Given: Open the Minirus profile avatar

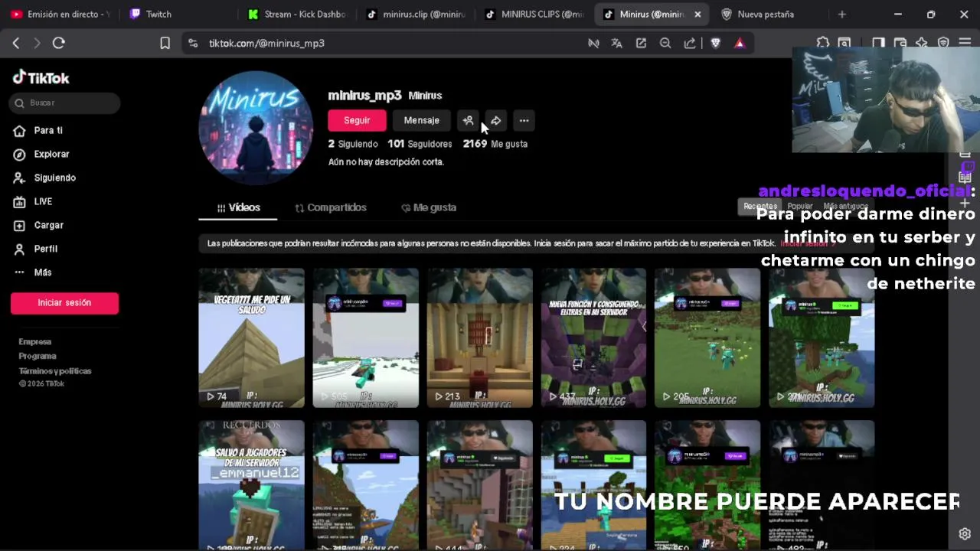Looking at the screenshot, I should [256, 128].
